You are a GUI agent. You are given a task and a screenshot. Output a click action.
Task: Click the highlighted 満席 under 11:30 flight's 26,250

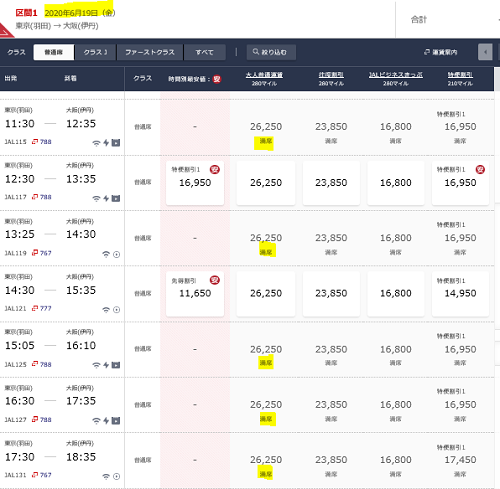266,141
